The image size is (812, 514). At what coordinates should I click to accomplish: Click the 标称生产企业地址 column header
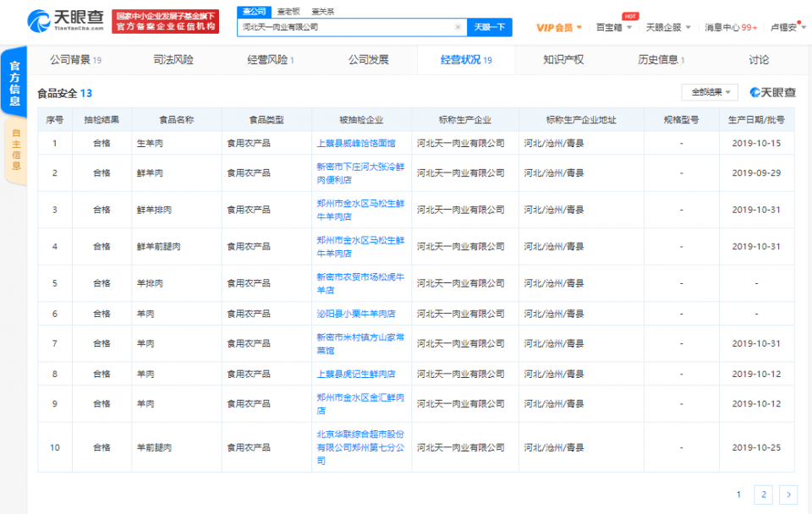[x=581, y=120]
